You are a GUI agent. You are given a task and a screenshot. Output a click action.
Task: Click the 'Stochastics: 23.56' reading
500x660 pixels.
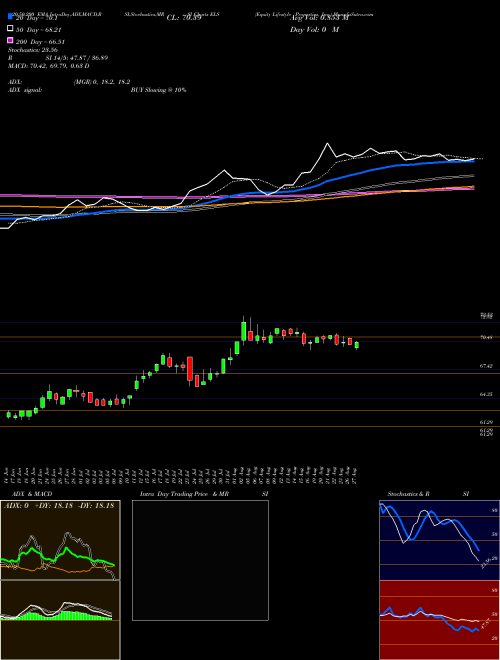[x=33, y=50]
